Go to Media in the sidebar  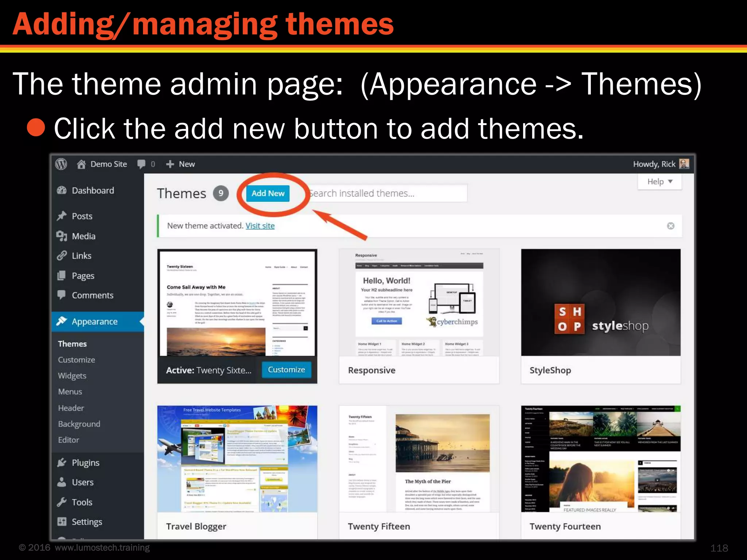point(84,236)
